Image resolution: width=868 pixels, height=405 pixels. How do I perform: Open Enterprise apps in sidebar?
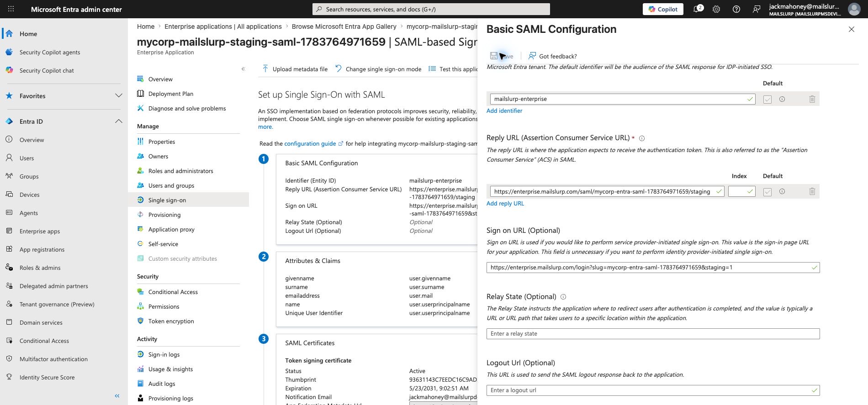[40, 231]
